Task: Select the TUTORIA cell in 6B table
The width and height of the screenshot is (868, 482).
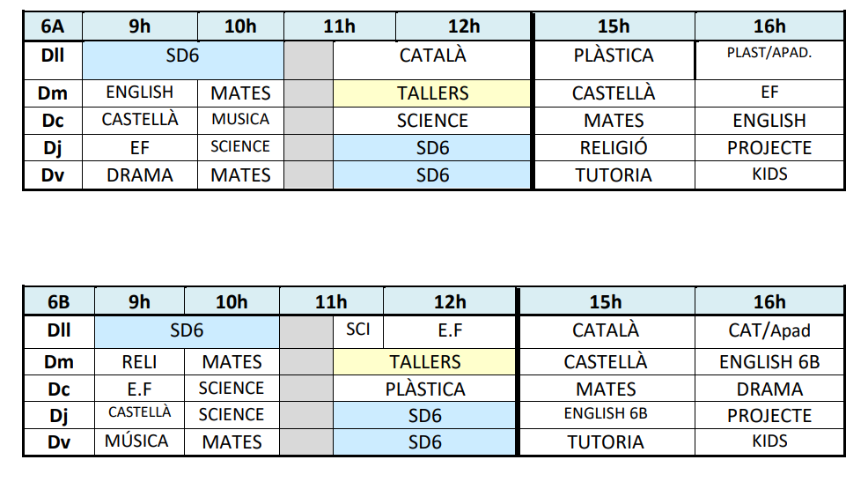Action: [605, 441]
